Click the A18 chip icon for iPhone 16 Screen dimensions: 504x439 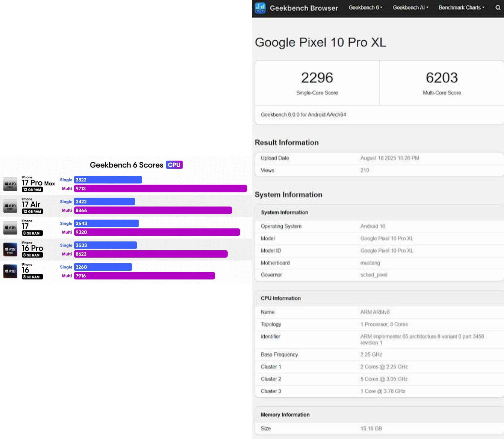10,271
